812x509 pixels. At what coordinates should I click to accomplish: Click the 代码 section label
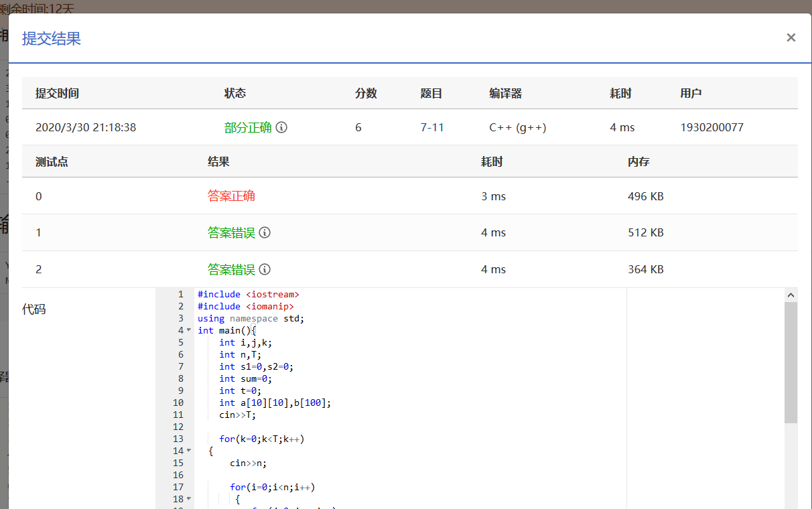click(x=34, y=309)
